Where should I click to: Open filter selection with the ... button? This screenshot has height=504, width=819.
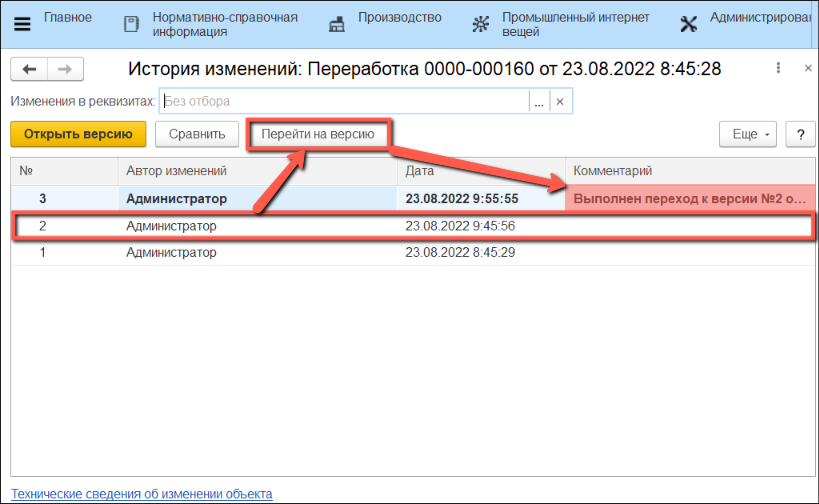tap(538, 102)
